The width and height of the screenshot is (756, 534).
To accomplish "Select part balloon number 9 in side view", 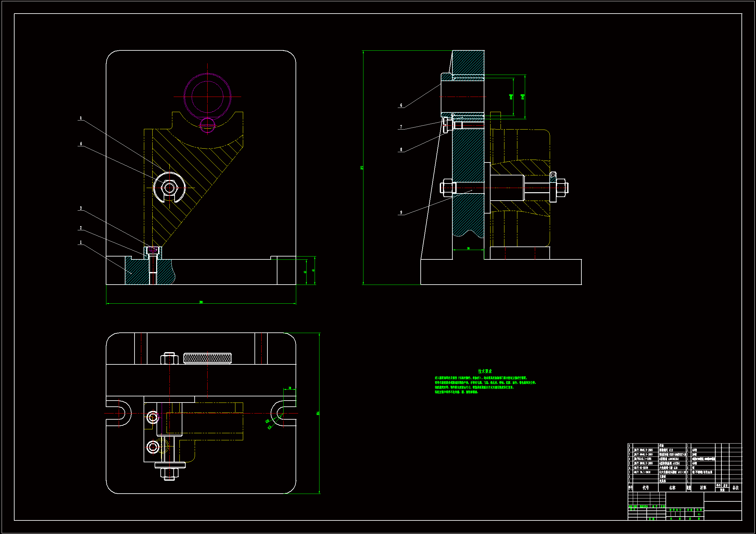I will click(401, 213).
